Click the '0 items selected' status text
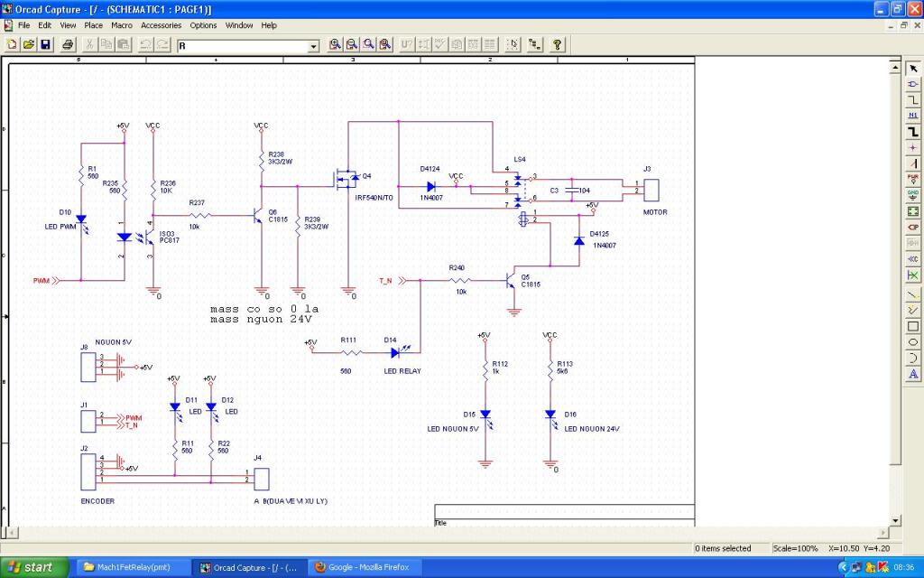 click(x=723, y=548)
